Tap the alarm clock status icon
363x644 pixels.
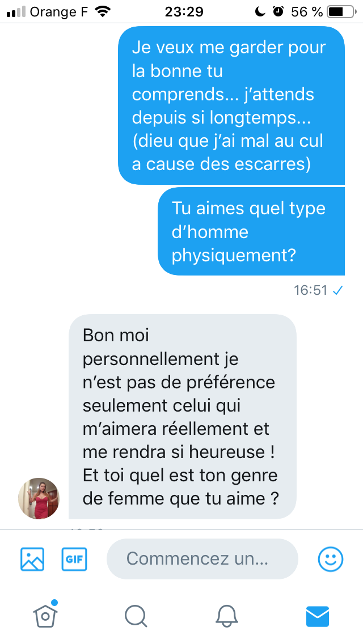point(278,11)
